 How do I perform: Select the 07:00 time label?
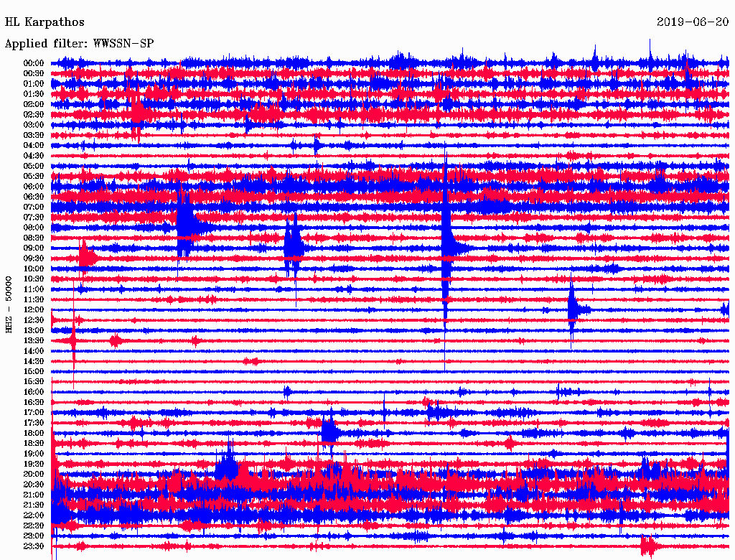click(34, 207)
